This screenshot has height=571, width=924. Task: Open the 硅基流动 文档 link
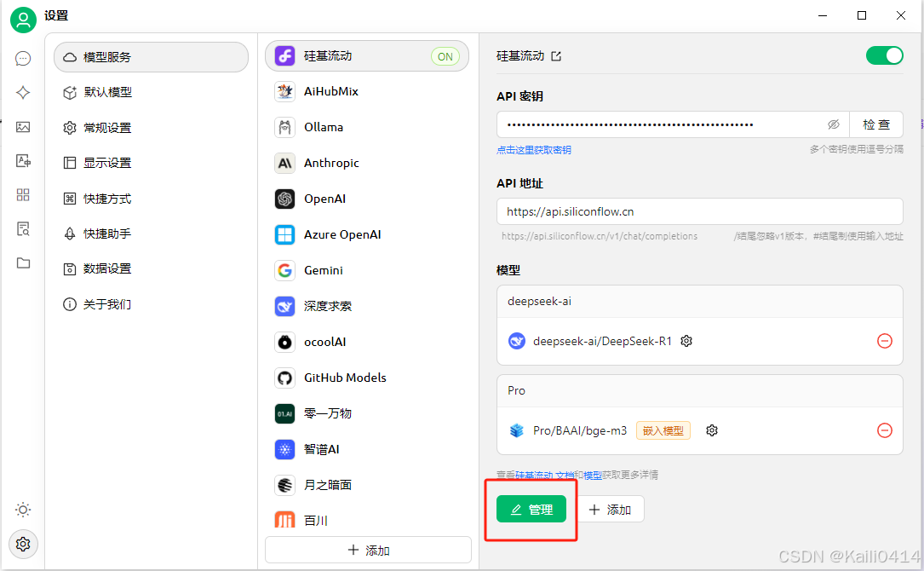pos(544,475)
